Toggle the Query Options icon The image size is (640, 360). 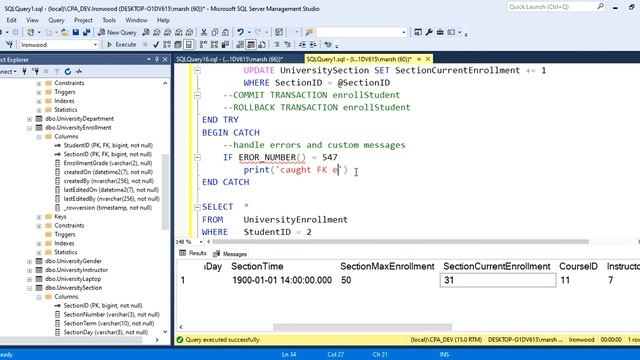click(178, 44)
